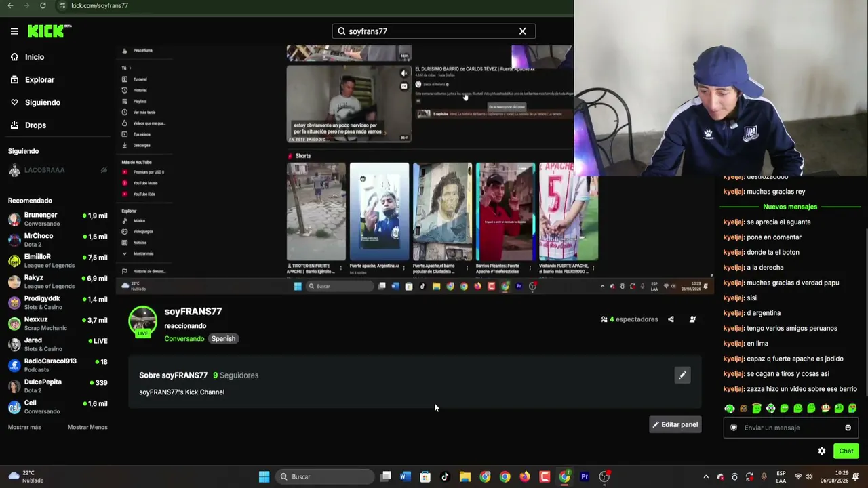Open Word from the taskbar
This screenshot has height=488, width=868.
[406, 476]
